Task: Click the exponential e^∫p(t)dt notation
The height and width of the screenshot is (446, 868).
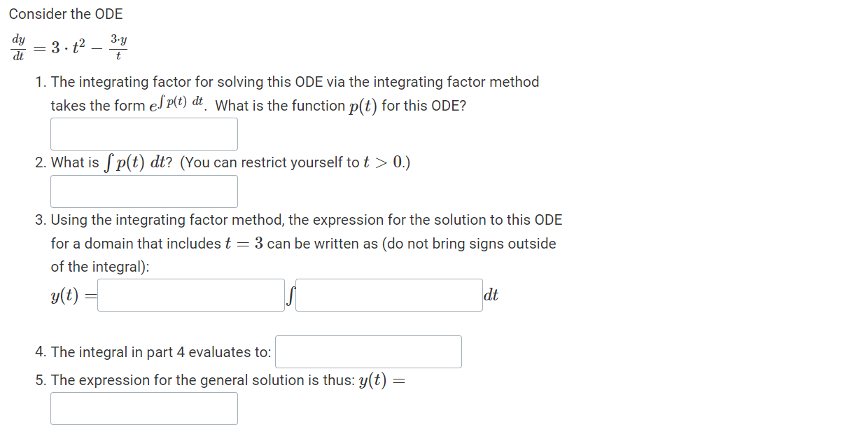Action: [175, 104]
